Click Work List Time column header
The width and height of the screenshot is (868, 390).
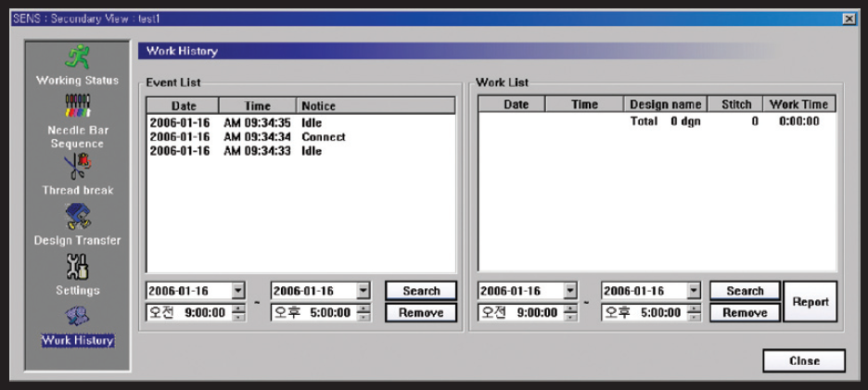coord(584,105)
